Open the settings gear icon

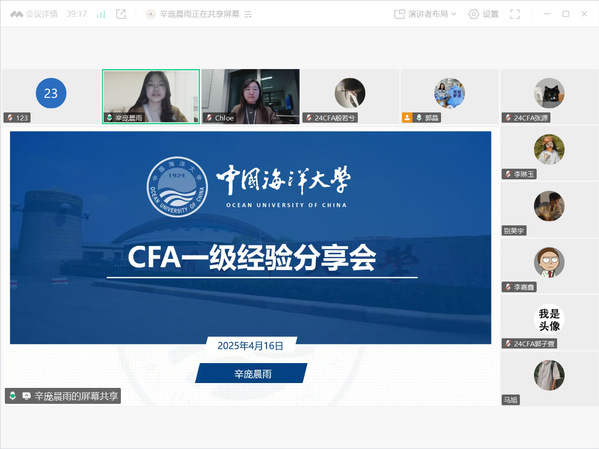(473, 14)
